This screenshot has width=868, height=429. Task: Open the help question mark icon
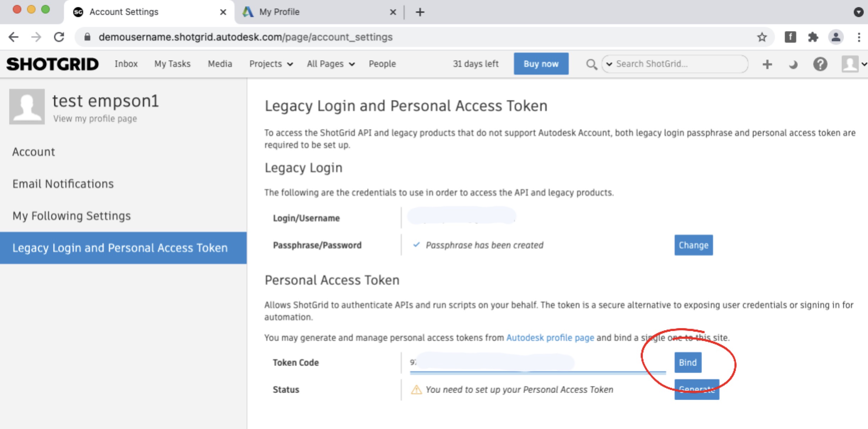(820, 64)
